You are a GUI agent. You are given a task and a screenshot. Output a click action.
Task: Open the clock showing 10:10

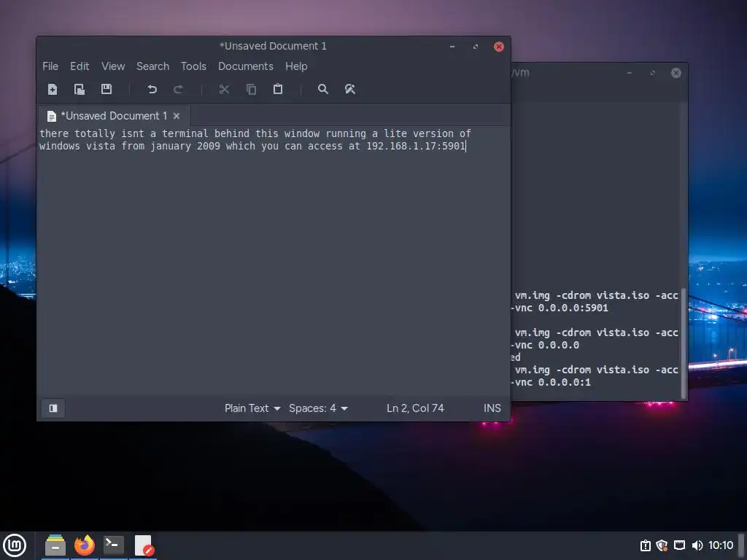point(720,545)
